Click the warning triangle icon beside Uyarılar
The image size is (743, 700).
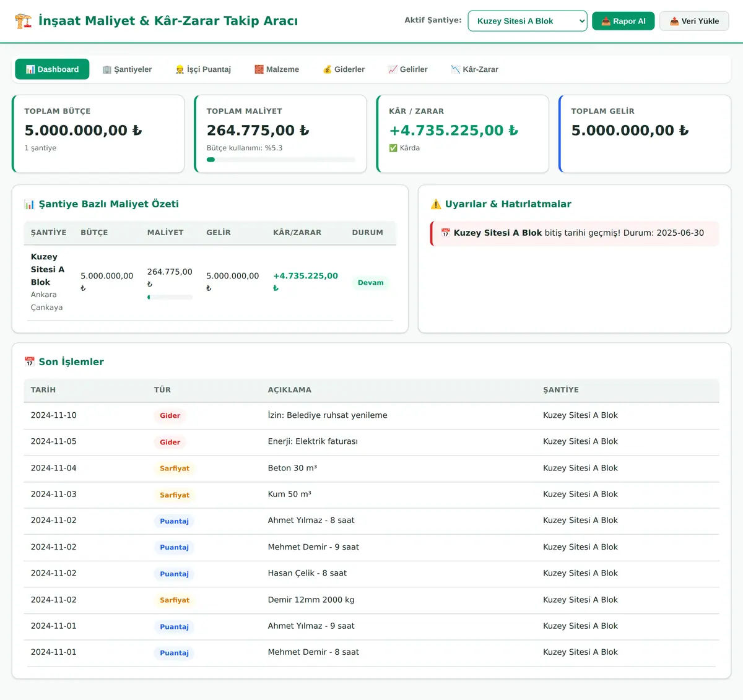click(436, 204)
